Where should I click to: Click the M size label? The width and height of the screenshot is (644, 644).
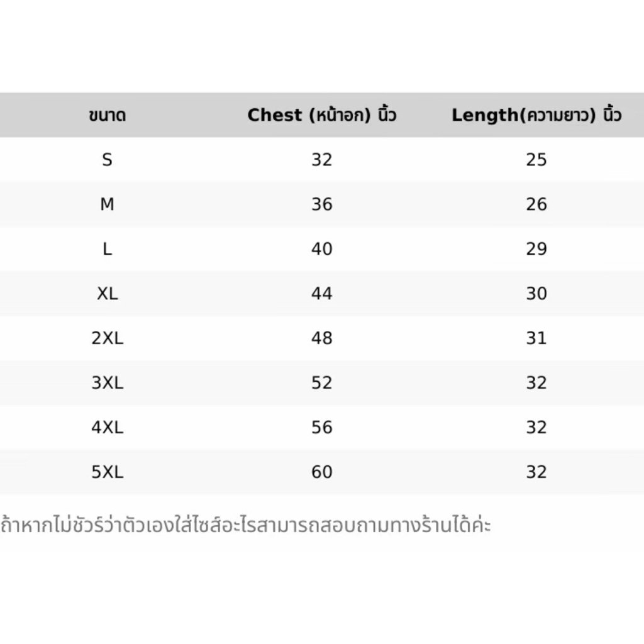(x=107, y=204)
